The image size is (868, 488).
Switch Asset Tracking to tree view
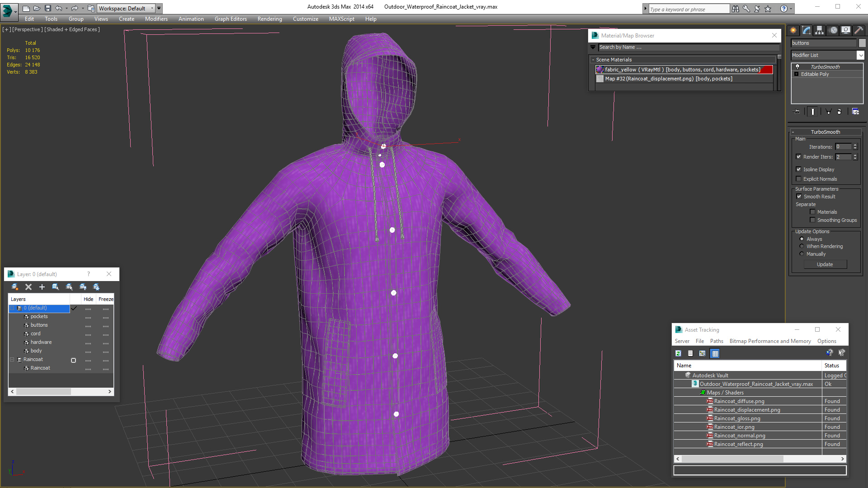(703, 353)
